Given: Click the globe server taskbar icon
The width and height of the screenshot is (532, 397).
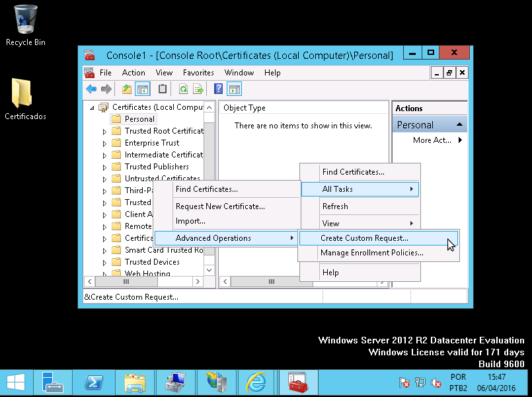Looking at the screenshot, I should click(x=217, y=382).
